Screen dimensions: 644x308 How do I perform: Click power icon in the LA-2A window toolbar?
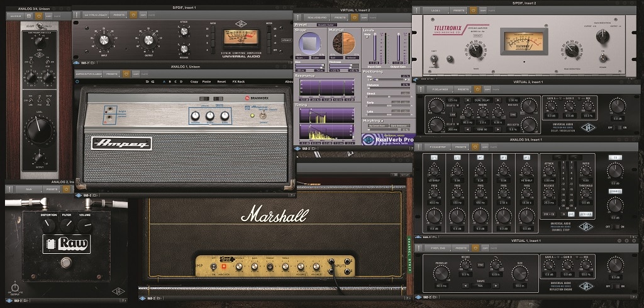tap(473, 10)
